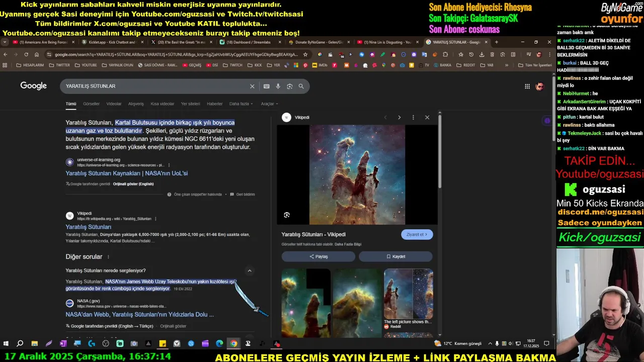Open Google Lens image search
Screen dimensions: 644x362
pos(289,86)
